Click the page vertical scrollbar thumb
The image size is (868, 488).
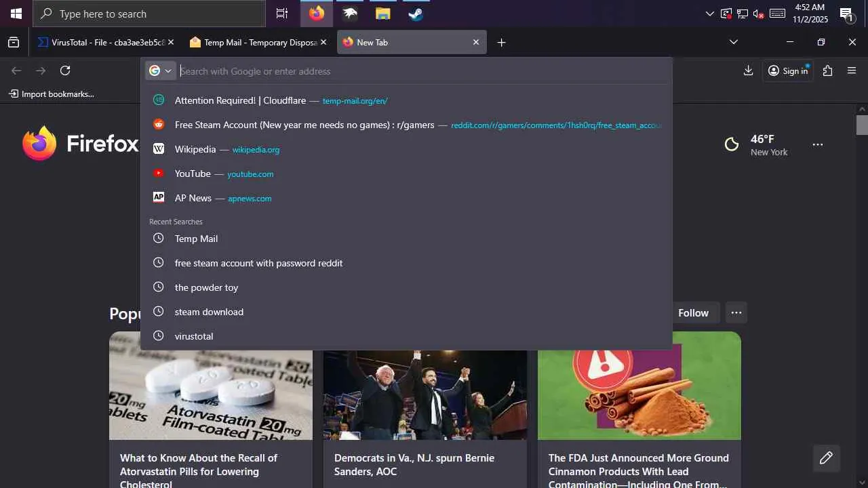[x=862, y=125]
